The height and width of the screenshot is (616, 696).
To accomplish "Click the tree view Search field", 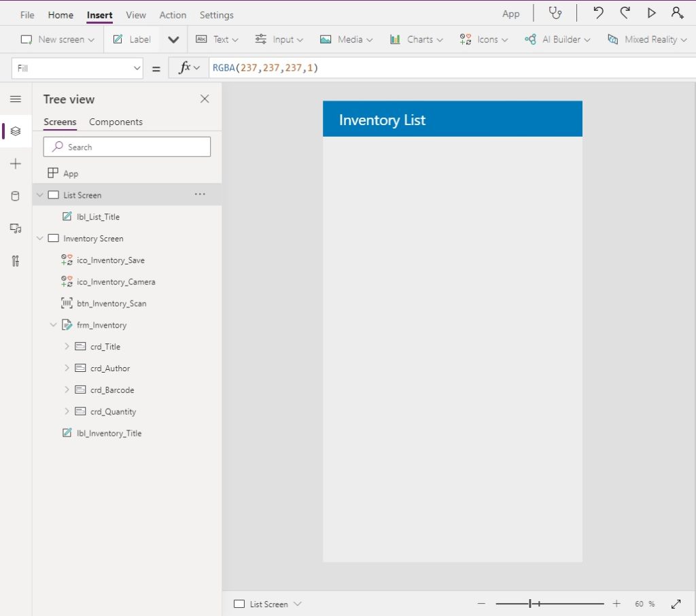I will pyautogui.click(x=127, y=147).
